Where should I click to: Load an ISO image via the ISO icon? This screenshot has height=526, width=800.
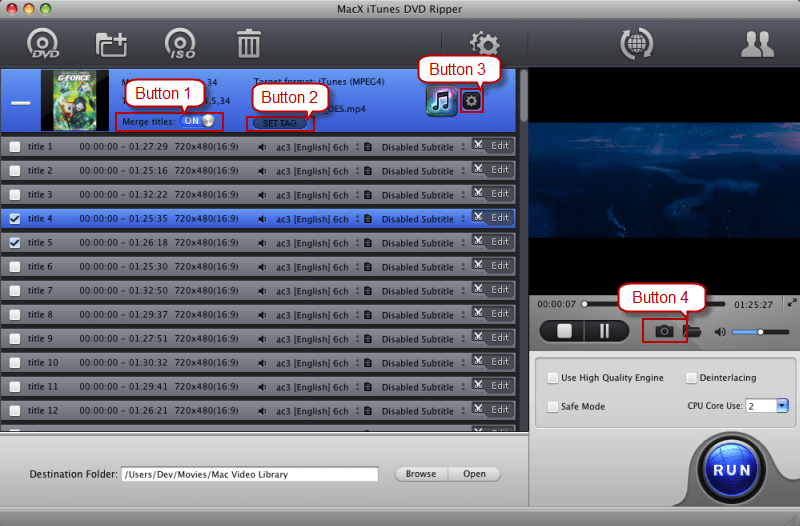coord(180,43)
